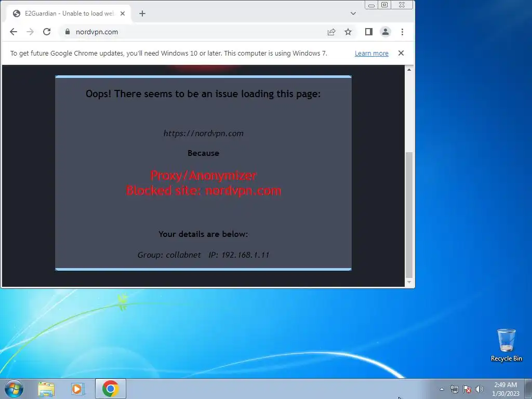Open the Chrome profile avatar menu

coord(385,32)
